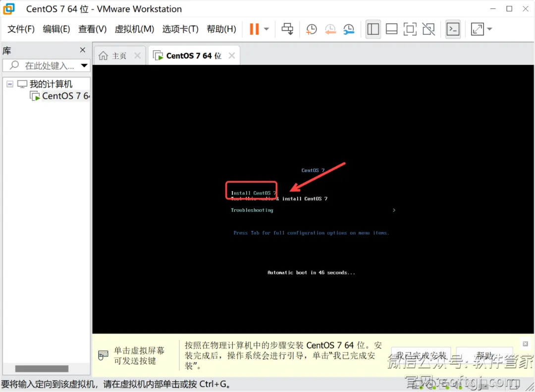The image size is (535, 392).
Task: Switch to the 主页 tab
Action: tap(119, 56)
